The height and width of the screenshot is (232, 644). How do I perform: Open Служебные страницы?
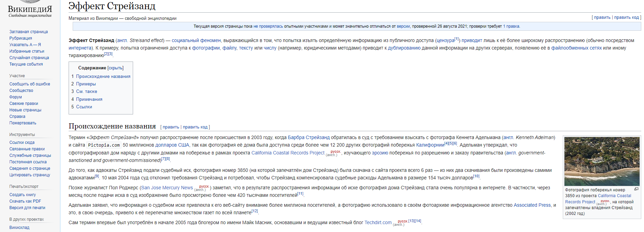click(x=30, y=155)
